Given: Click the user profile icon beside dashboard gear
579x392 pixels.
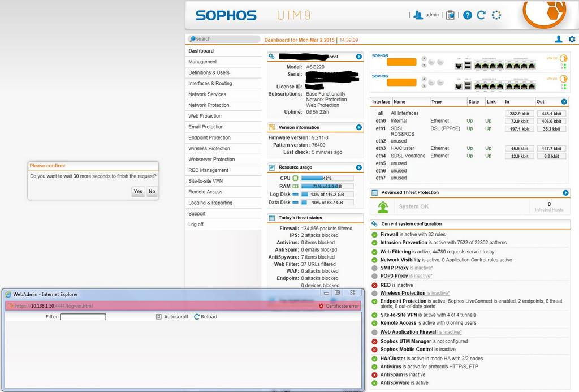Looking at the screenshot, I should point(559,39).
